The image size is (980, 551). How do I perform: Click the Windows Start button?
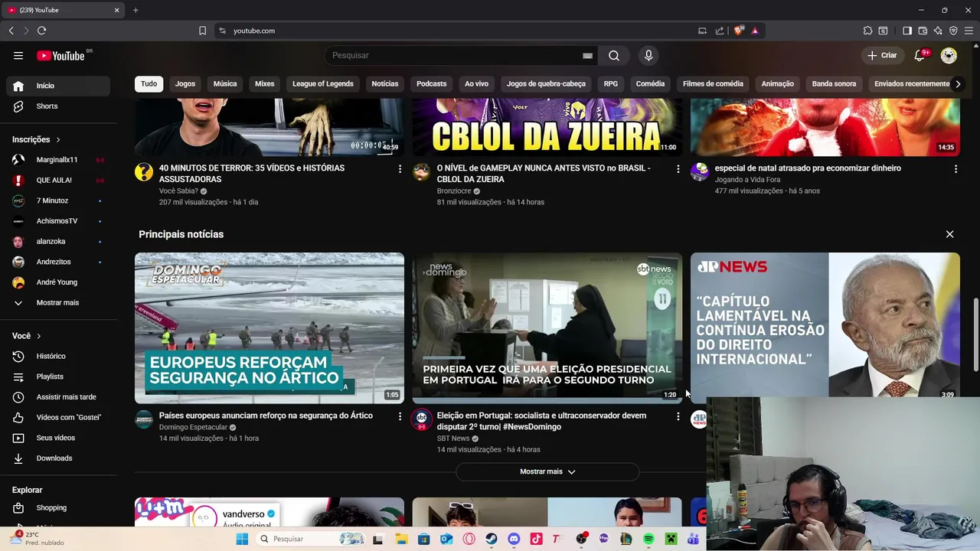click(242, 539)
